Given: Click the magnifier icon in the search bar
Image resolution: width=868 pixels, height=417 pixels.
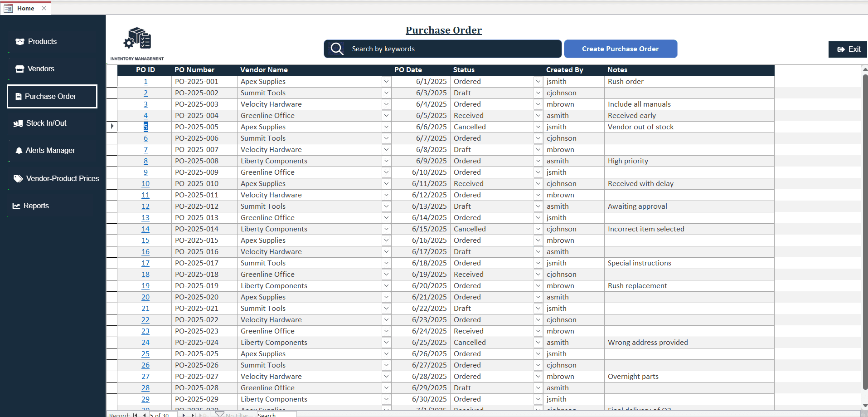Looking at the screenshot, I should (x=336, y=49).
